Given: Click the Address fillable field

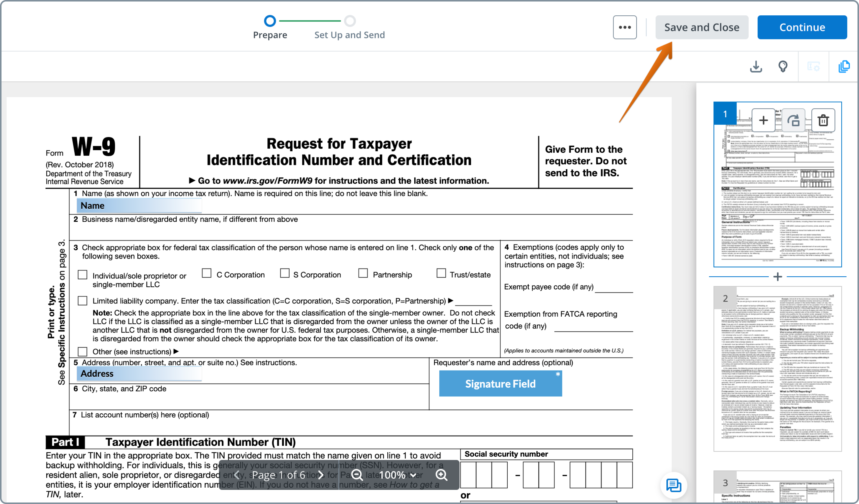Looking at the screenshot, I should pos(139,374).
